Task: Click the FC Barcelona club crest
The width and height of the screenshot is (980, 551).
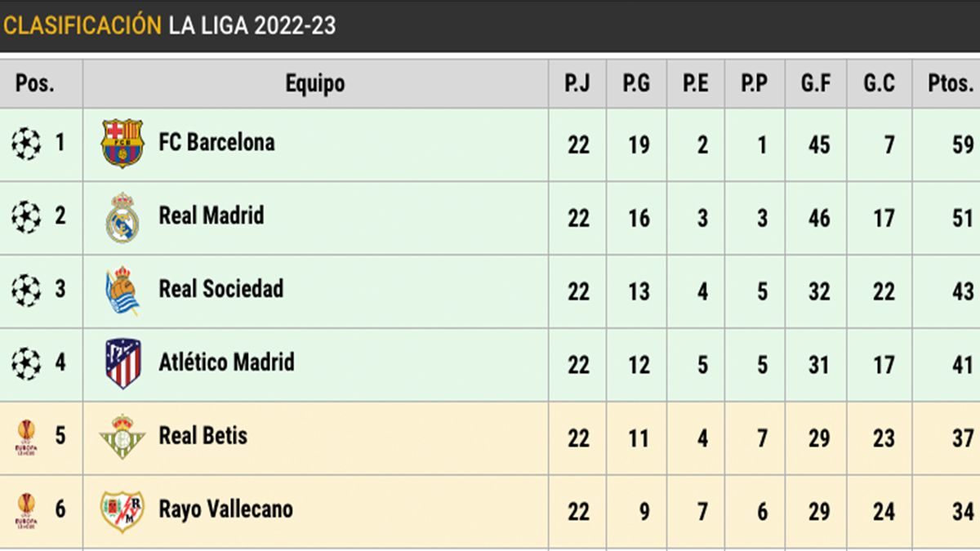Action: click(122, 144)
